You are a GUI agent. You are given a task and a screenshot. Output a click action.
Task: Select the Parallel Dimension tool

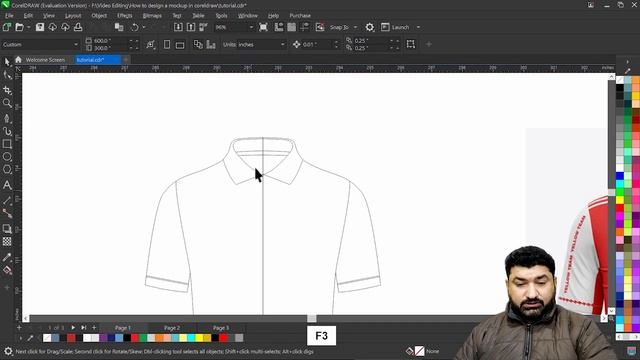point(7,200)
